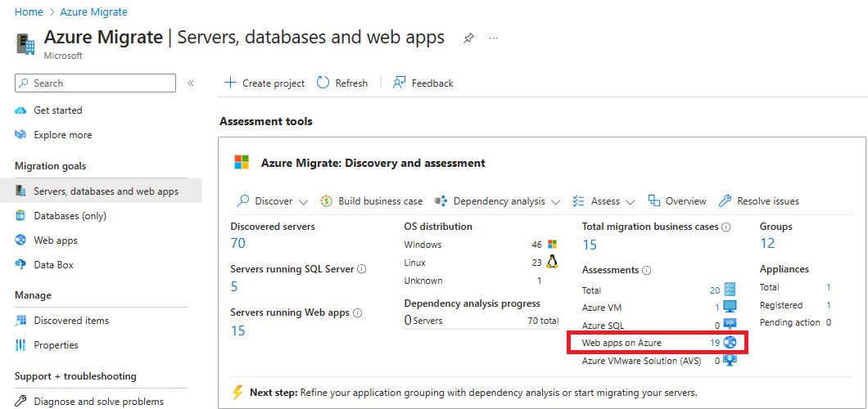This screenshot has height=409, width=868.
Task: Click the Data Box cloud icon
Action: [21, 265]
